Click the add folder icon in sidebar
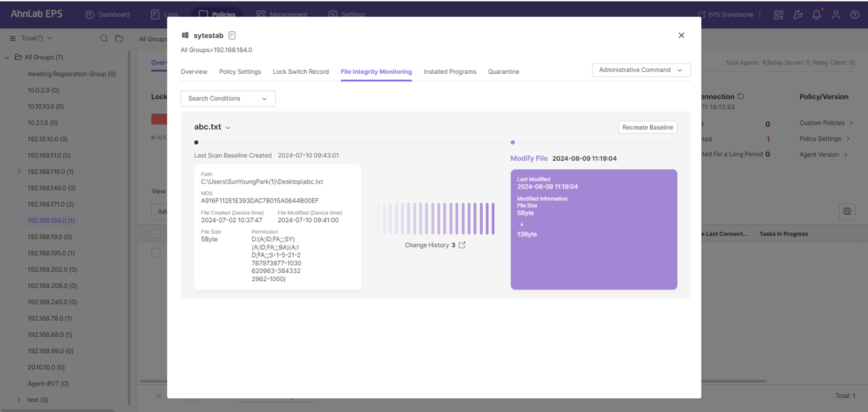The width and height of the screenshot is (868, 412). 119,39
